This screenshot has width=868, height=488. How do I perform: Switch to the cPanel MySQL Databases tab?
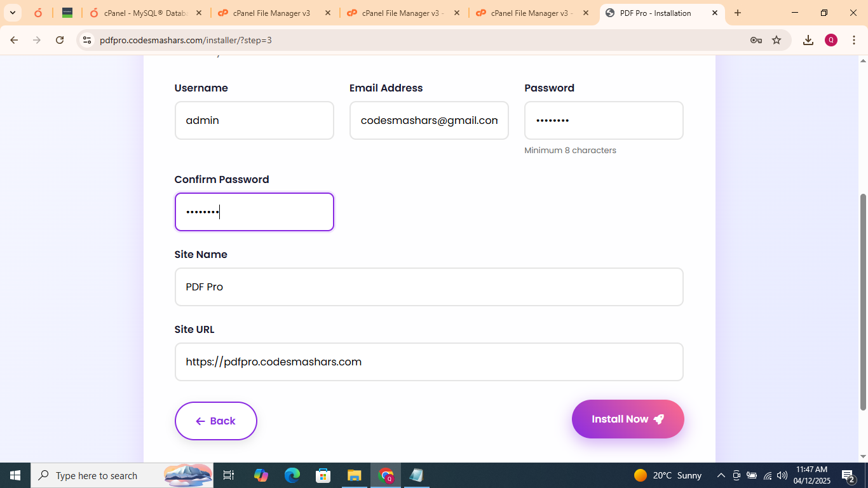(x=145, y=13)
